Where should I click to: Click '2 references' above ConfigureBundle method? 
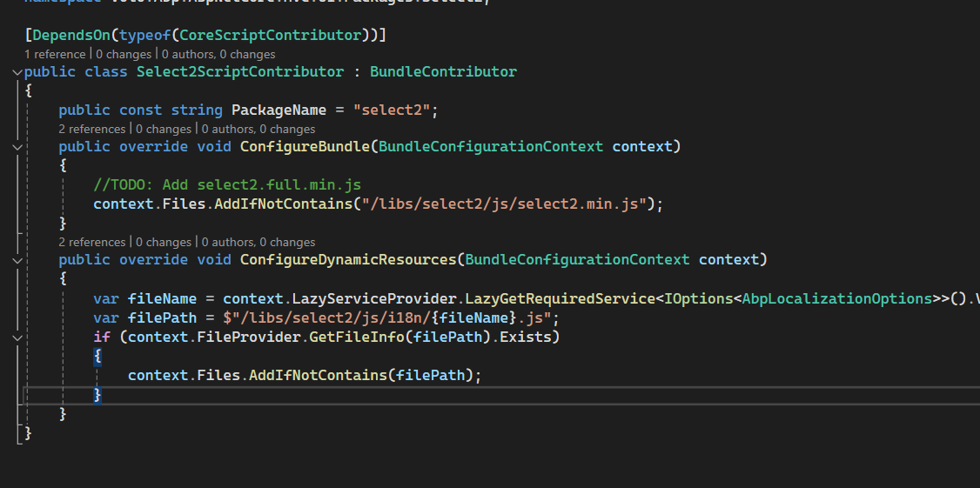point(92,129)
